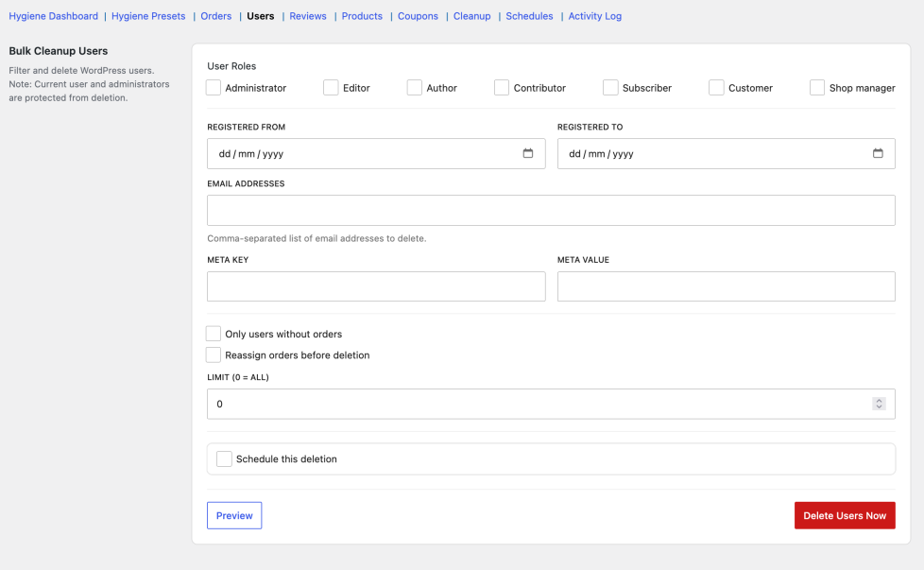The width and height of the screenshot is (924, 570).
Task: Open the Registered From calendar picker icon
Action: pyautogui.click(x=527, y=153)
